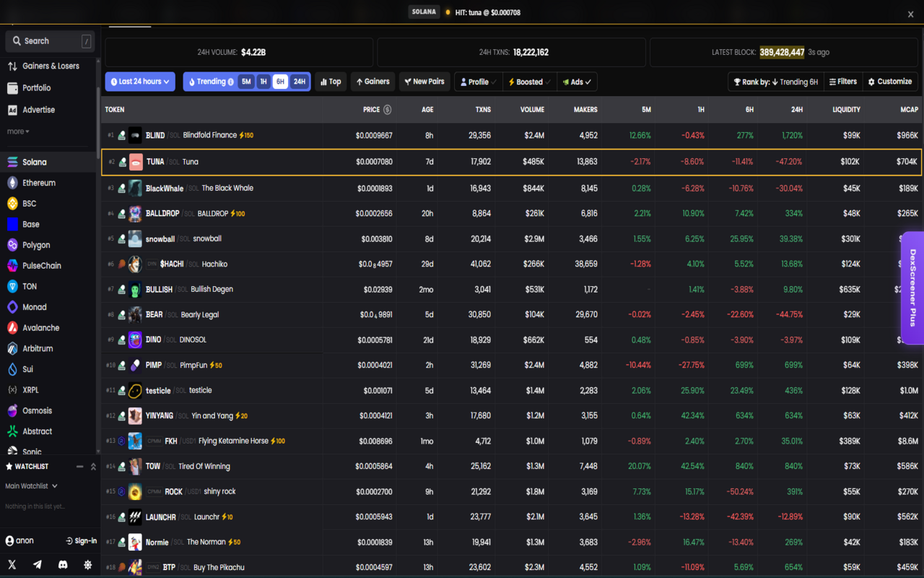This screenshot has height=578, width=924.
Task: Open the Last 24 hours dropdown
Action: point(140,82)
